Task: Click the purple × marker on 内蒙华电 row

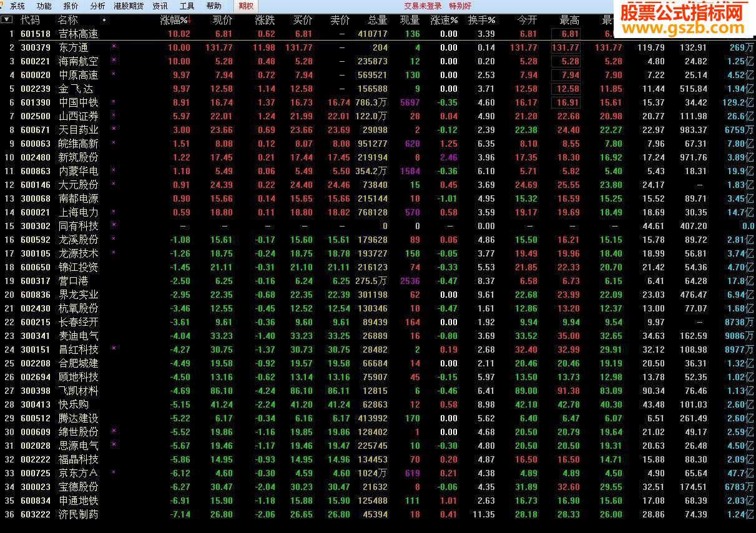Action: coord(114,170)
